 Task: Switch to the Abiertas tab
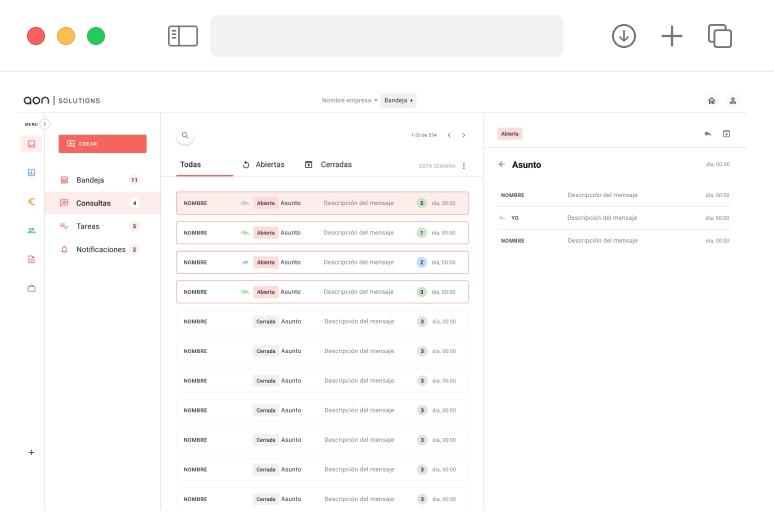263,164
